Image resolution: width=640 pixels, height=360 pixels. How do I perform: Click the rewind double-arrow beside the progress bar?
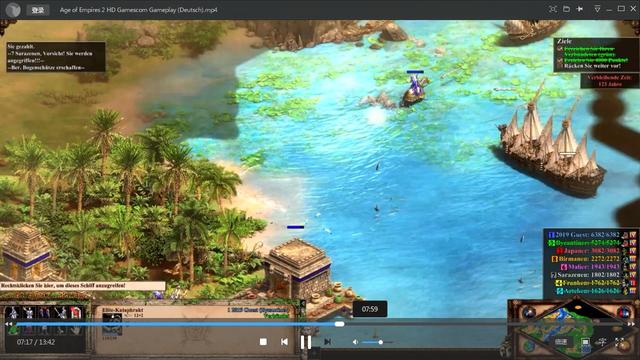click(x=8, y=324)
